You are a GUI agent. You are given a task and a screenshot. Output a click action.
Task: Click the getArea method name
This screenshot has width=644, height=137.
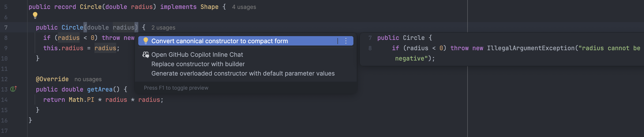[100, 89]
